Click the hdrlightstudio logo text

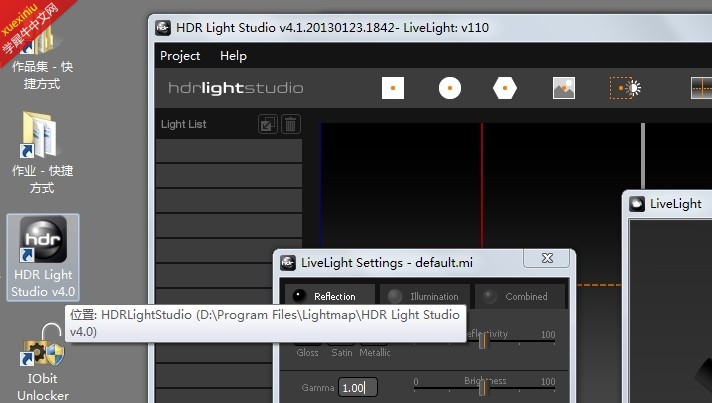coord(236,88)
